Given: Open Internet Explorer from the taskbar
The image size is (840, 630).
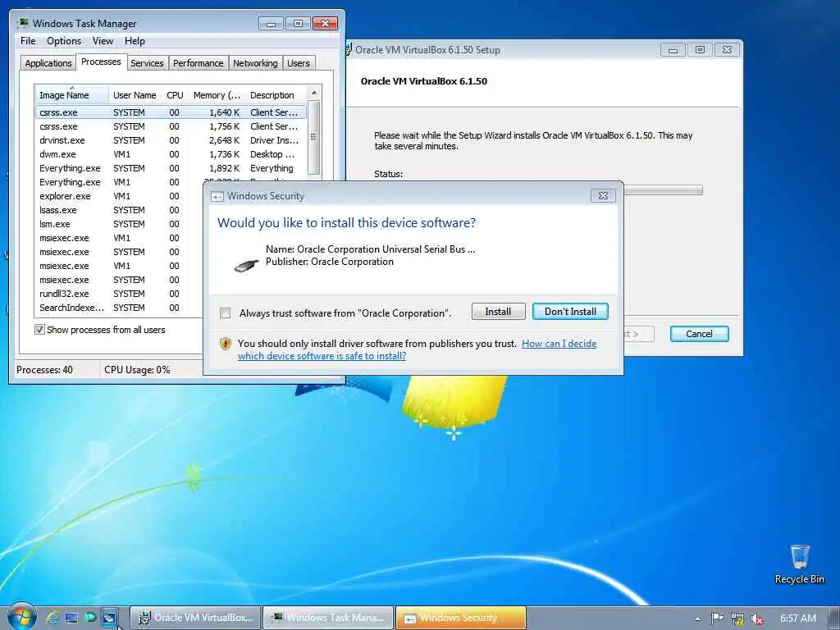Looking at the screenshot, I should tap(52, 618).
